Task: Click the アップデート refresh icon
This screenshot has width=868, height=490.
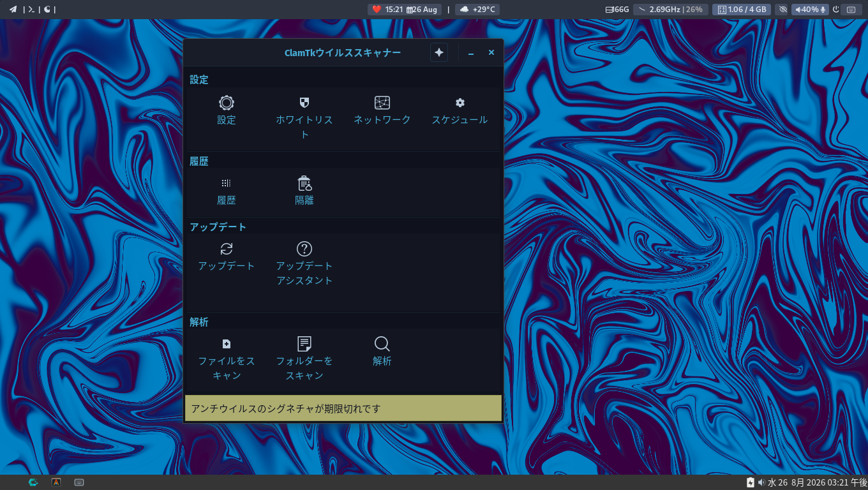Action: pyautogui.click(x=227, y=249)
